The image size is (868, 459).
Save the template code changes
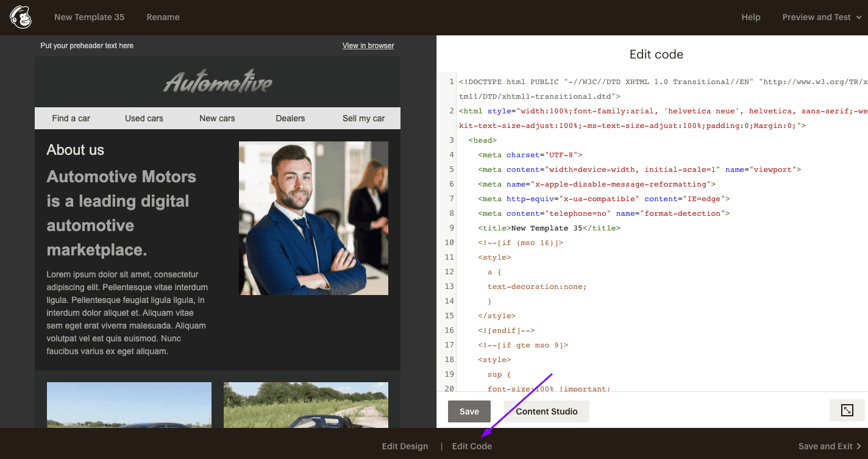click(469, 411)
